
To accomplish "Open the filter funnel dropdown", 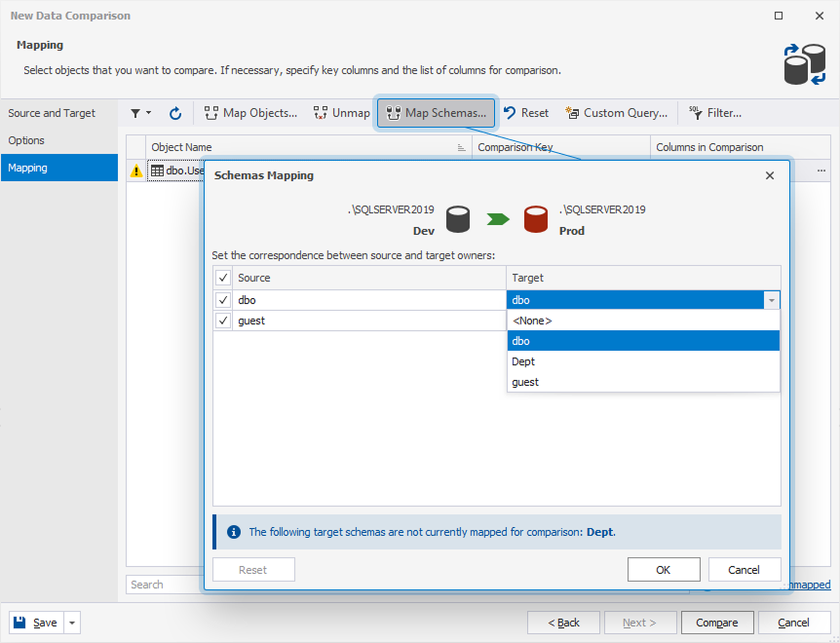I will point(140,113).
